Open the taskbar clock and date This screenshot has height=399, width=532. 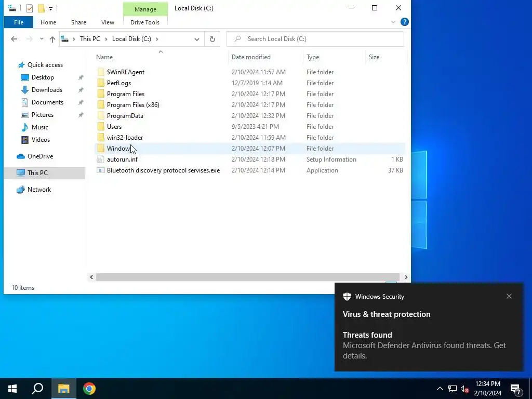pos(487,389)
